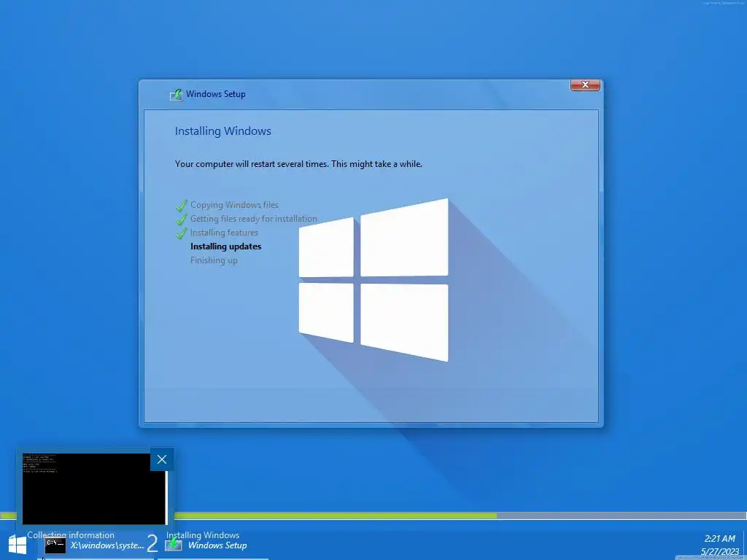This screenshot has height=560, width=747.
Task: Close the Windows Setup dialog
Action: [585, 85]
